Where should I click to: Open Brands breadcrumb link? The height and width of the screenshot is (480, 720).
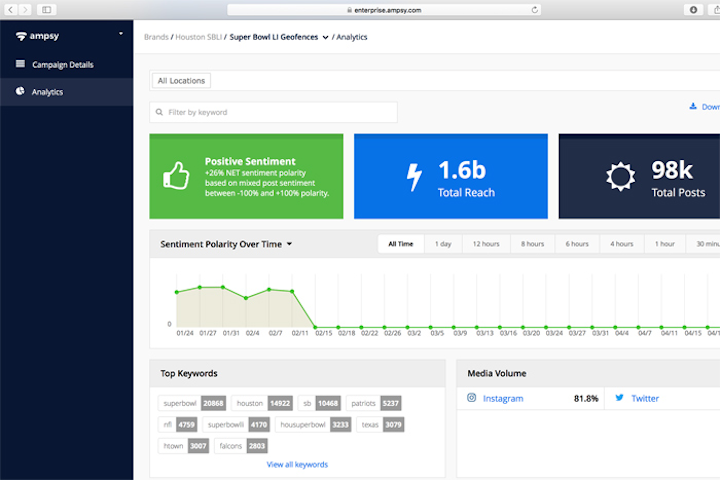(156, 37)
